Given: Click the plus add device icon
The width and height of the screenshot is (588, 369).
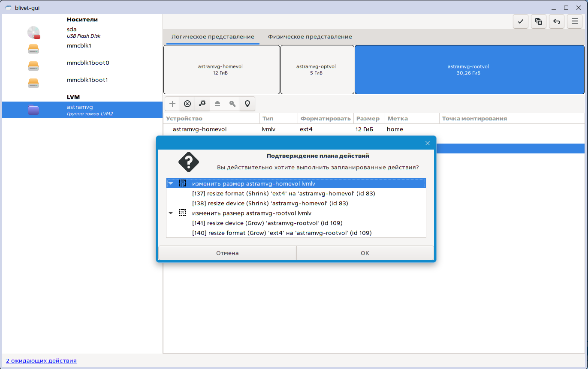Looking at the screenshot, I should (x=172, y=104).
